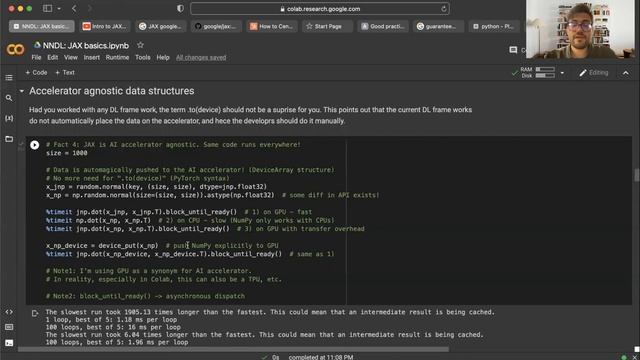This screenshot has width=640, height=360.
Task: Open the comments icon in header
Action: [x=513, y=50]
